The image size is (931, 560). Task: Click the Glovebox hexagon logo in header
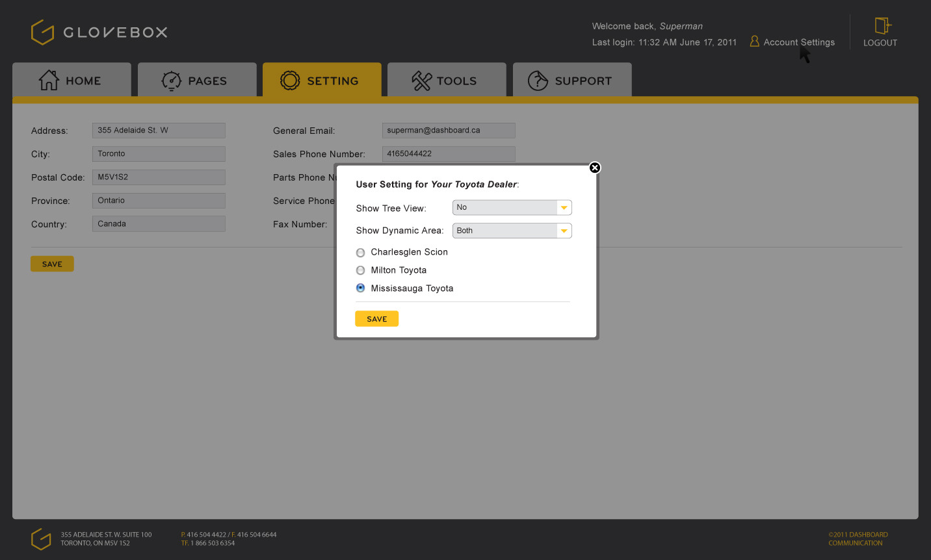point(42,32)
